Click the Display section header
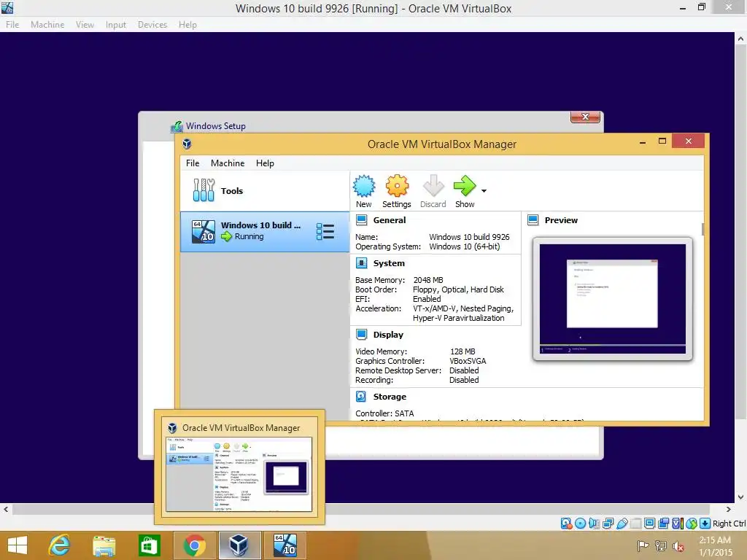Screen dimensions: 747x560 [x=388, y=335]
